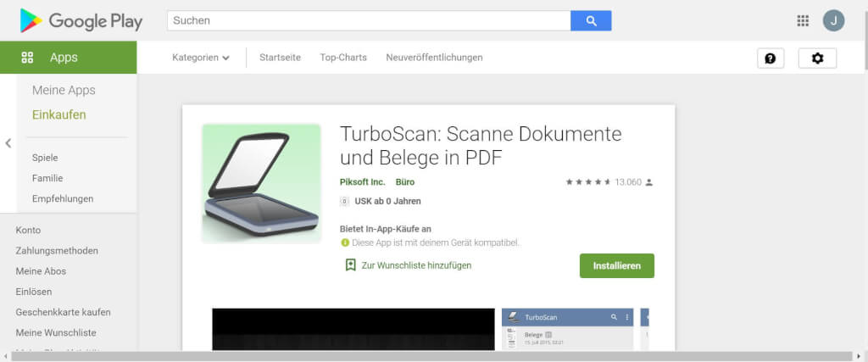Open the Startseite tab

[280, 58]
